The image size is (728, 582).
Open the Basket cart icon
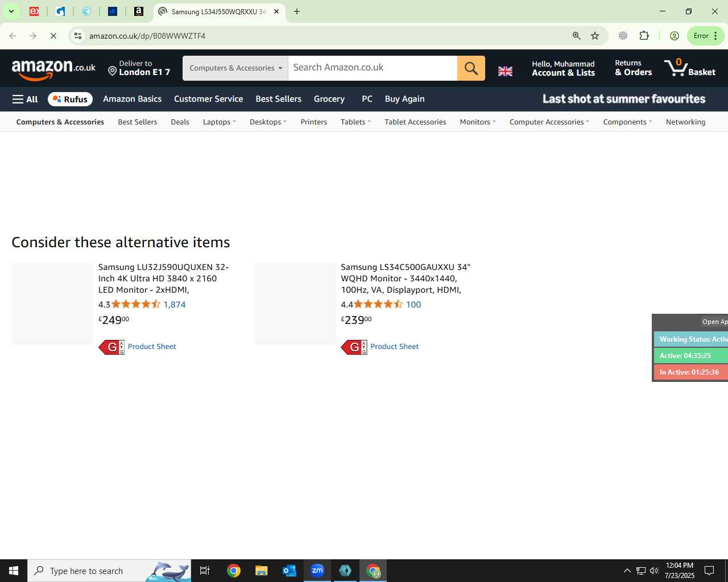tap(690, 68)
